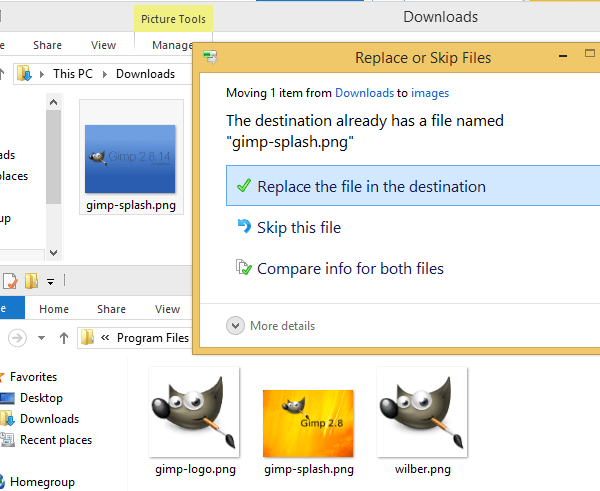Screen dimensions: 600x491
Task: Click the Desktop icon in Favorites
Action: (x=7, y=398)
